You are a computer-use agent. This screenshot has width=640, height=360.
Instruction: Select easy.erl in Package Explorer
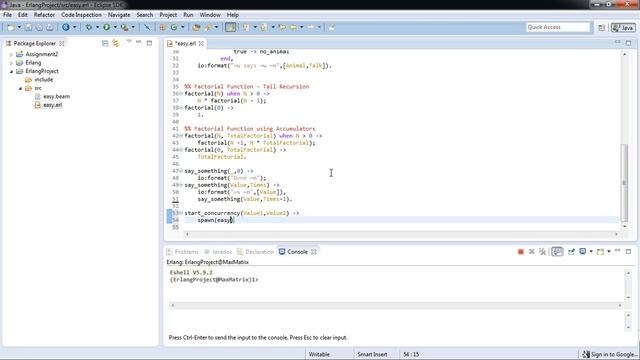53,105
